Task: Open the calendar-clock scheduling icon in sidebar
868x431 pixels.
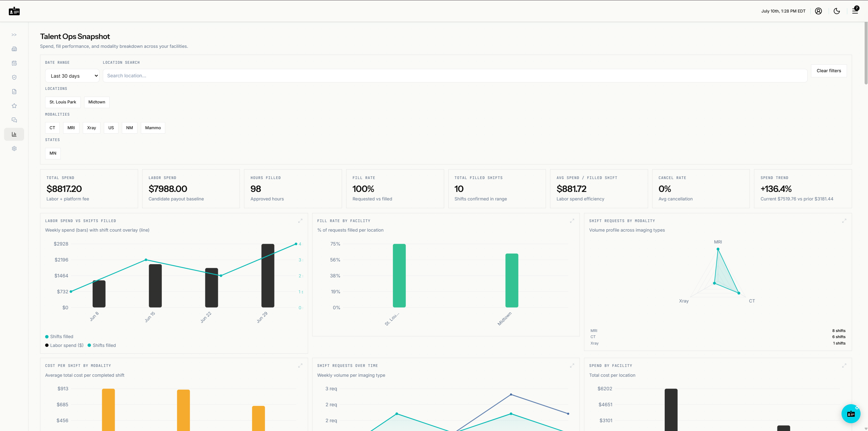Action: [x=14, y=63]
